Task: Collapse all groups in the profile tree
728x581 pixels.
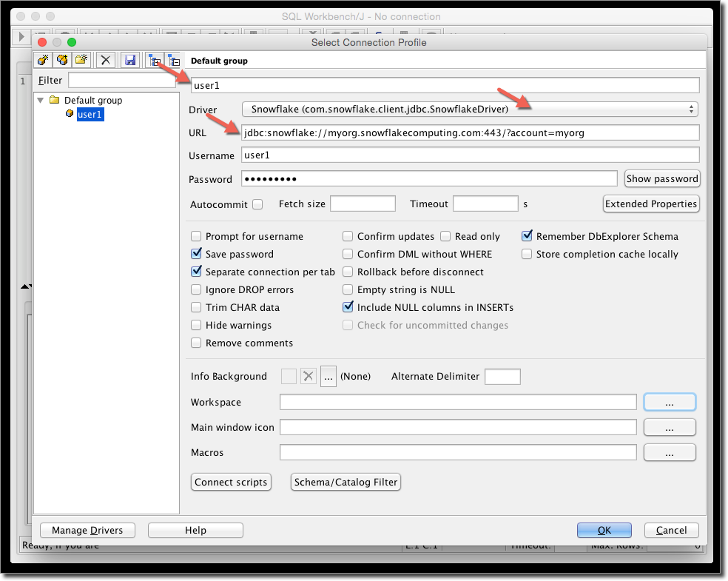Action: point(174,60)
